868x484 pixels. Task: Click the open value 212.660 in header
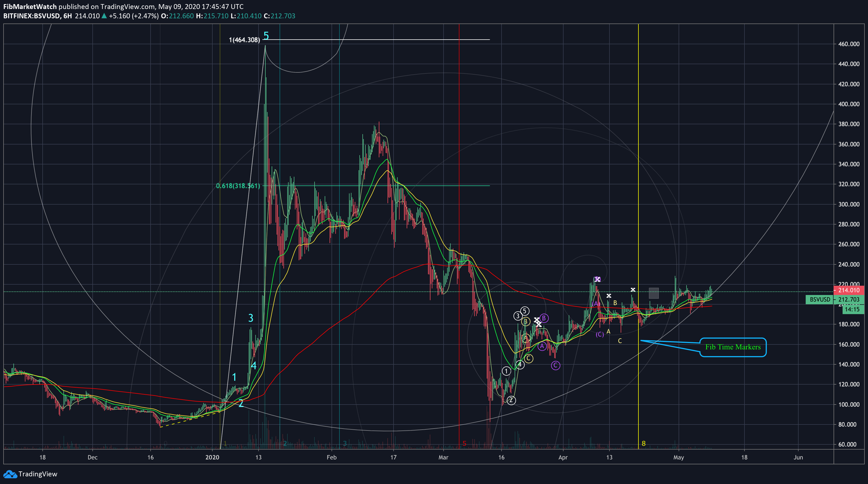[181, 16]
